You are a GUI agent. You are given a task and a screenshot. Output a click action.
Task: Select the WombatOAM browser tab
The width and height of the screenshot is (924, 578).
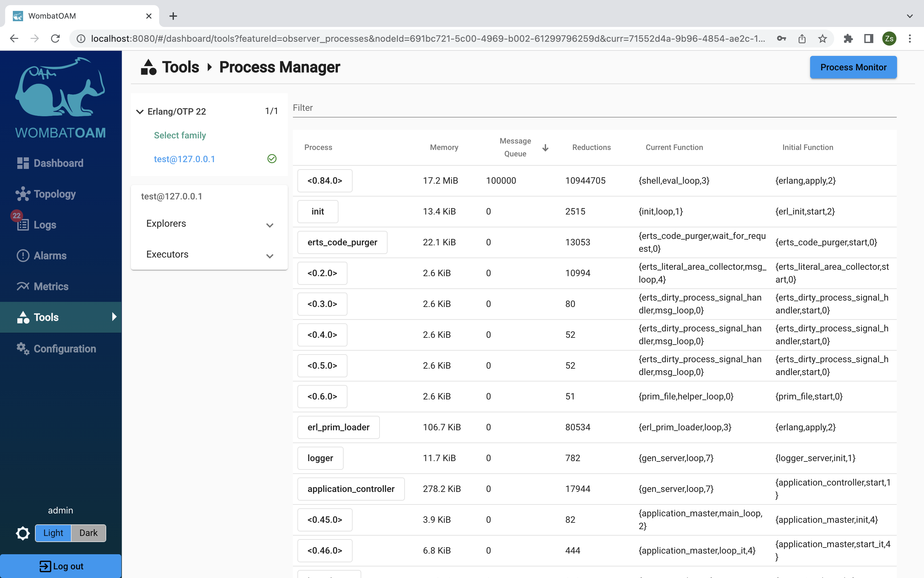(x=82, y=16)
